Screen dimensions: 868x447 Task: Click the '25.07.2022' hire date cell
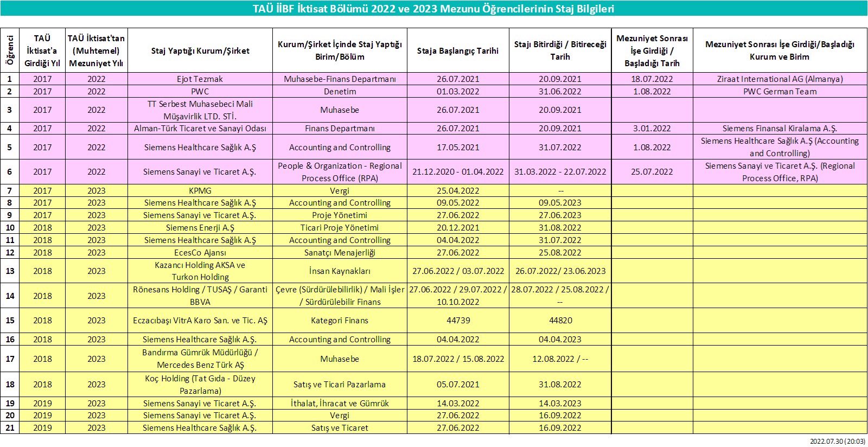tap(652, 171)
